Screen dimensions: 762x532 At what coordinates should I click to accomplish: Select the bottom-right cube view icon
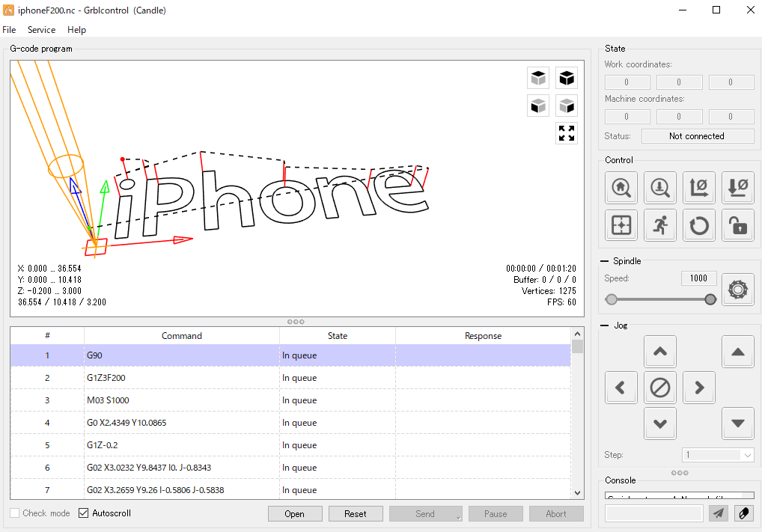click(x=566, y=106)
